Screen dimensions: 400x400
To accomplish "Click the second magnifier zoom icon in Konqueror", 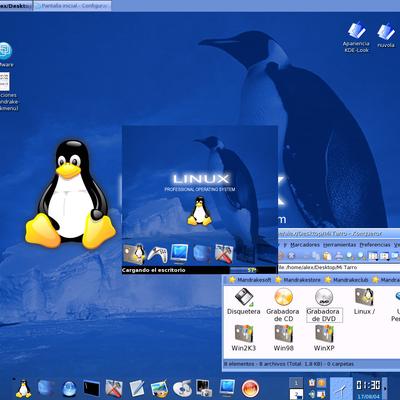I will [x=361, y=256].
